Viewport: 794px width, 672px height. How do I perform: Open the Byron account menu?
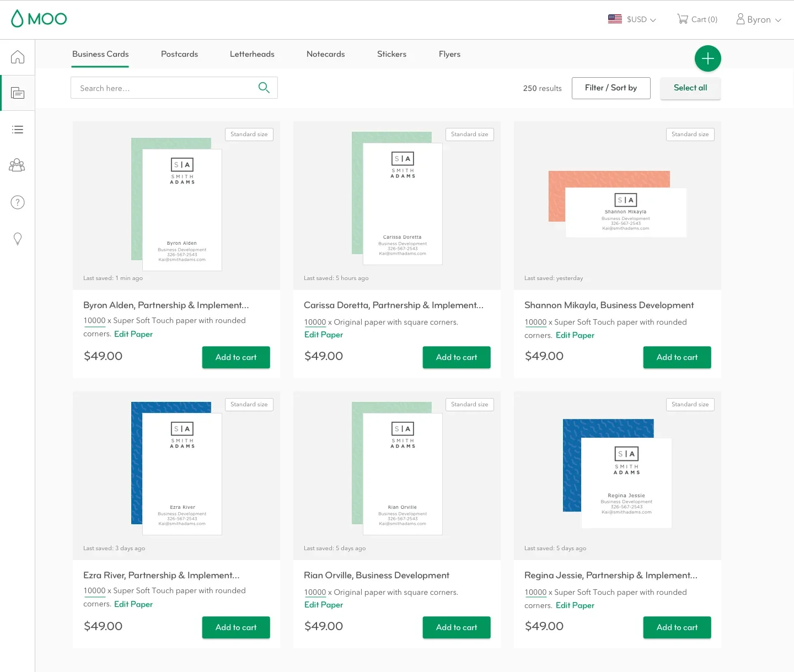click(x=759, y=19)
